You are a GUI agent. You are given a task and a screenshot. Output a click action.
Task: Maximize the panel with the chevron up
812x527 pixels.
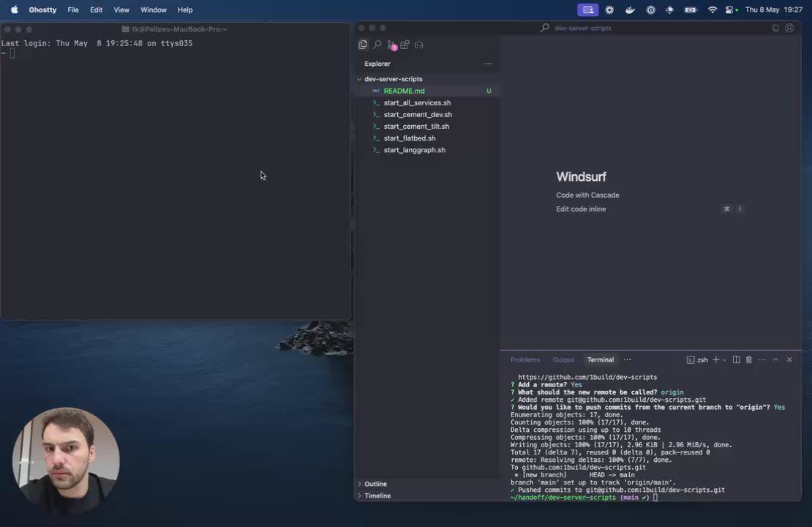(x=775, y=359)
